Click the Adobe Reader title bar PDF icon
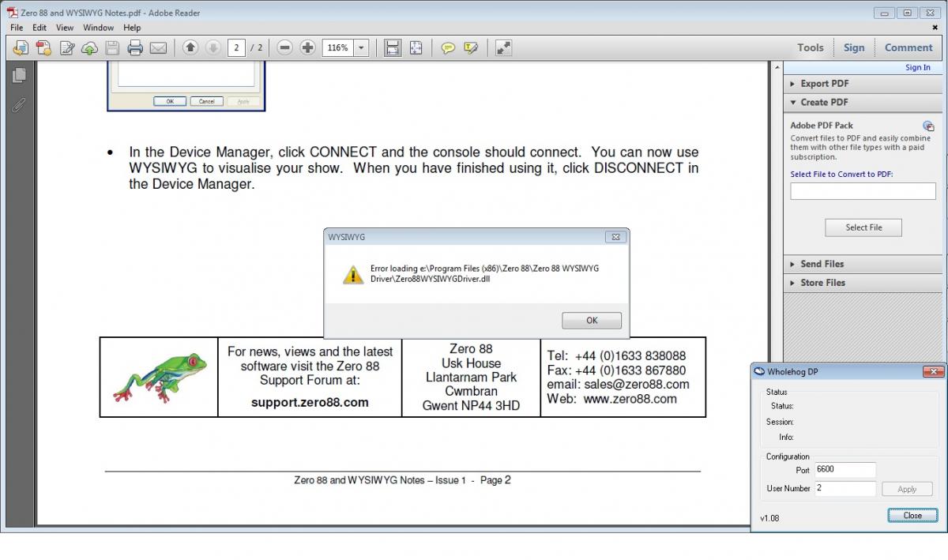Image resolution: width=948 pixels, height=560 pixels. (13, 13)
